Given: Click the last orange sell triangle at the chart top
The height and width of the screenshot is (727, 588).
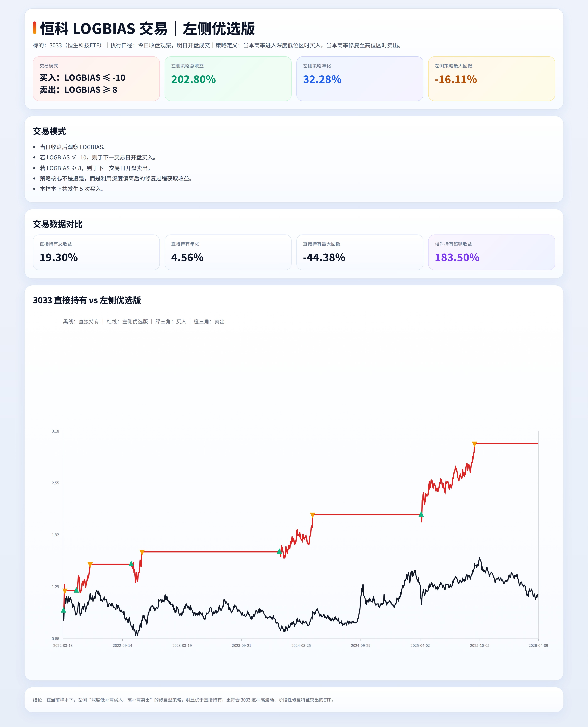Looking at the screenshot, I should coord(474,444).
